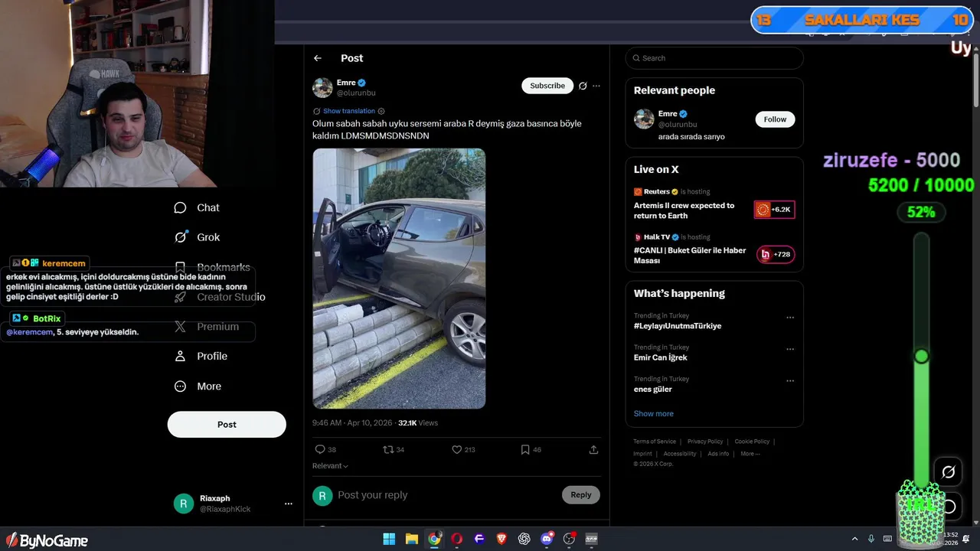Click the Riaxaph account avatar
This screenshot has height=551, width=980.
[184, 504]
